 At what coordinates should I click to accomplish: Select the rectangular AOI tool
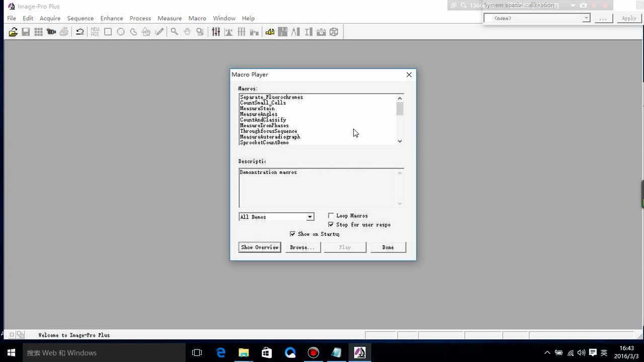pyautogui.click(x=108, y=32)
